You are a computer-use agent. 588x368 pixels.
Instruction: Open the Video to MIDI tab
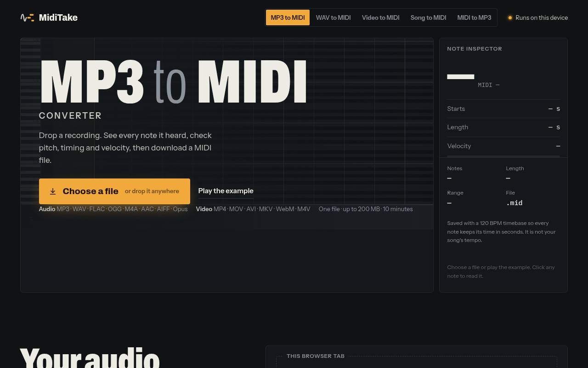[381, 17]
